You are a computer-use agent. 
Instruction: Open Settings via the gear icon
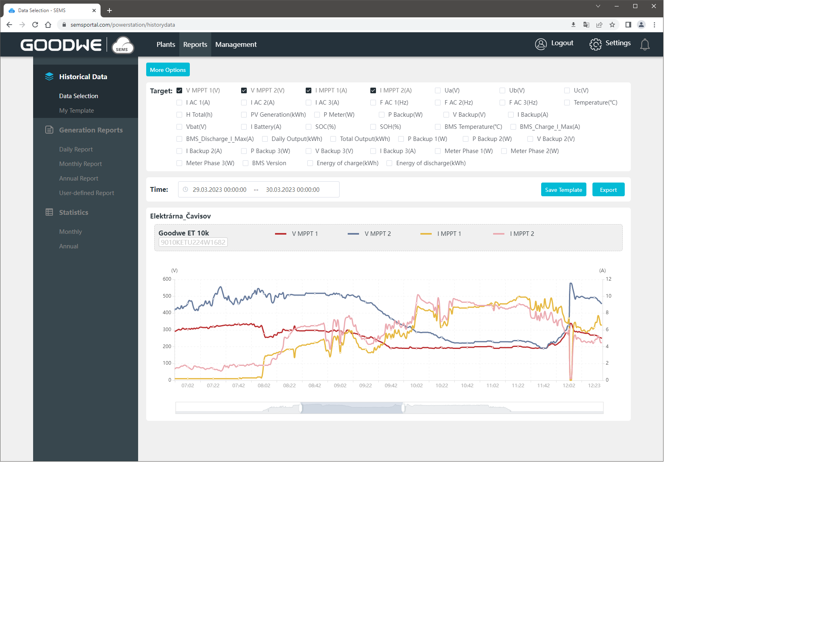[x=595, y=44]
